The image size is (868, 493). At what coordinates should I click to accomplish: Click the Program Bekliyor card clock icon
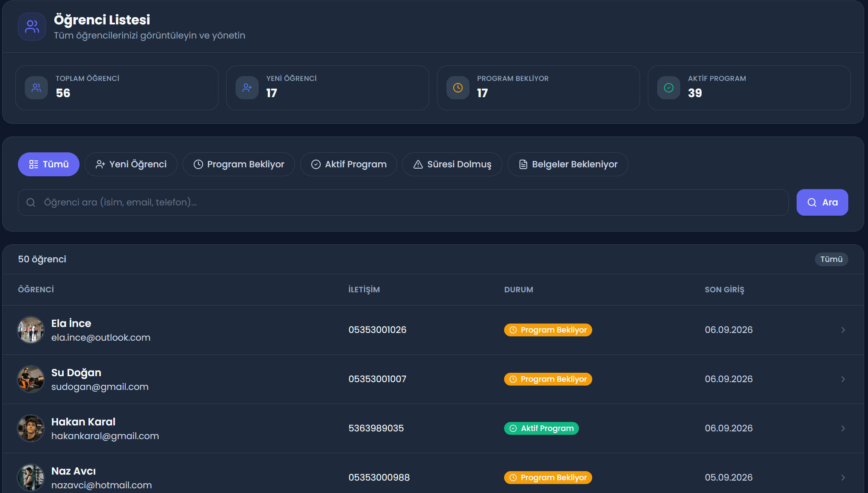pyautogui.click(x=458, y=88)
